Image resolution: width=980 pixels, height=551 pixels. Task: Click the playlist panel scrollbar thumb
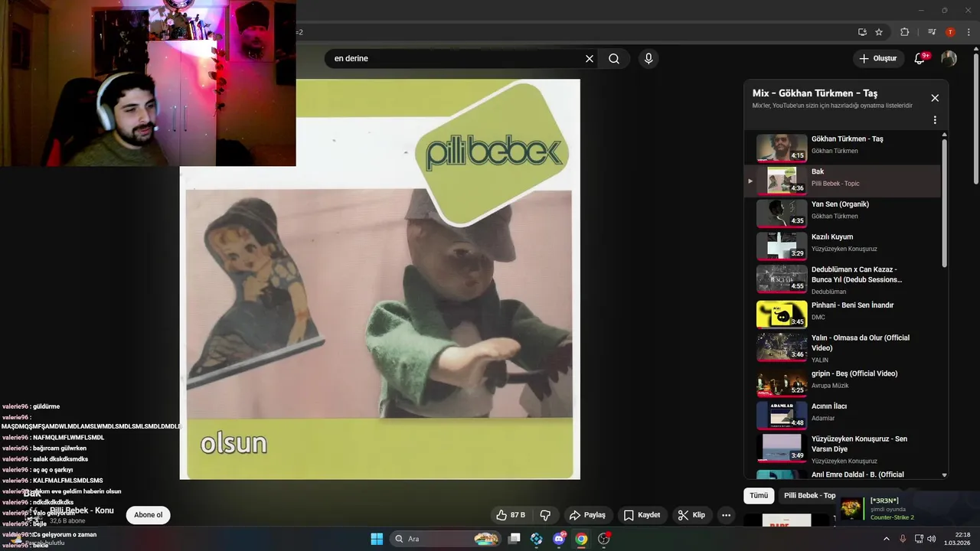tap(944, 203)
